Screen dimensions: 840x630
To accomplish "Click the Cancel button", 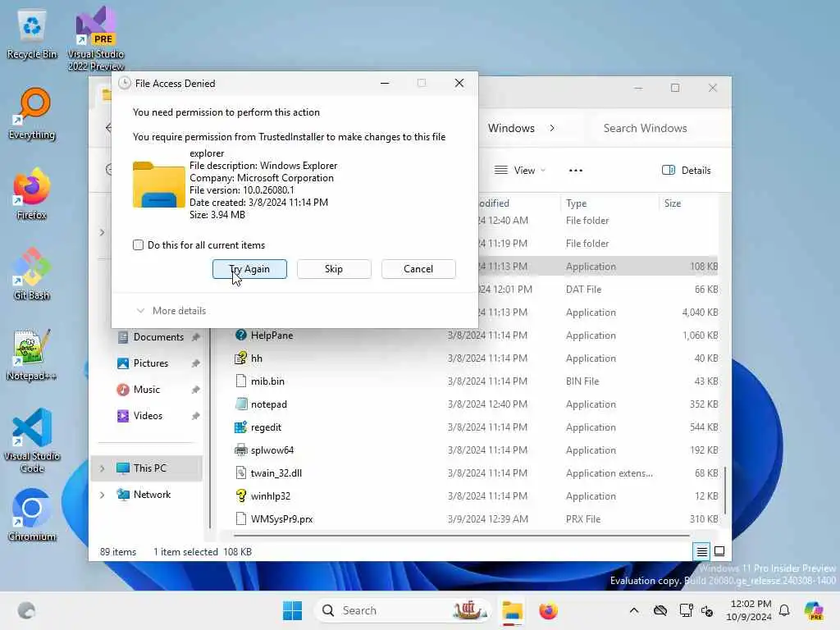I will (x=418, y=269).
